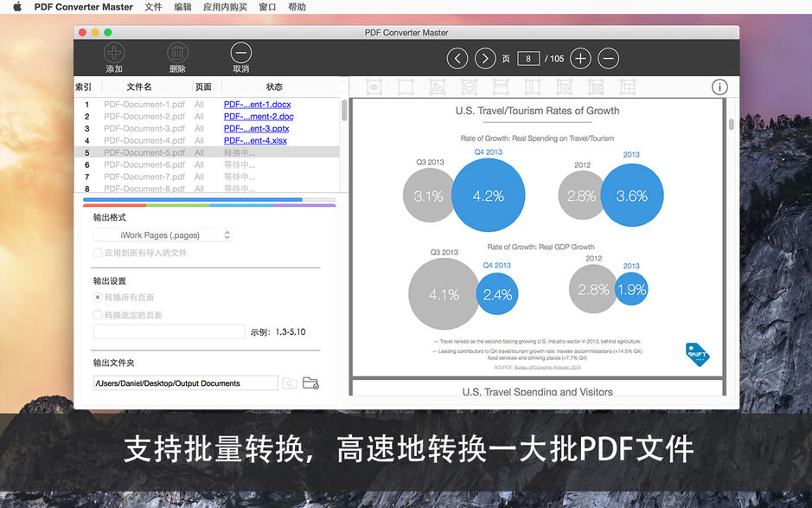
Task: Add a new PDF with the 添加 button
Action: 114,57
